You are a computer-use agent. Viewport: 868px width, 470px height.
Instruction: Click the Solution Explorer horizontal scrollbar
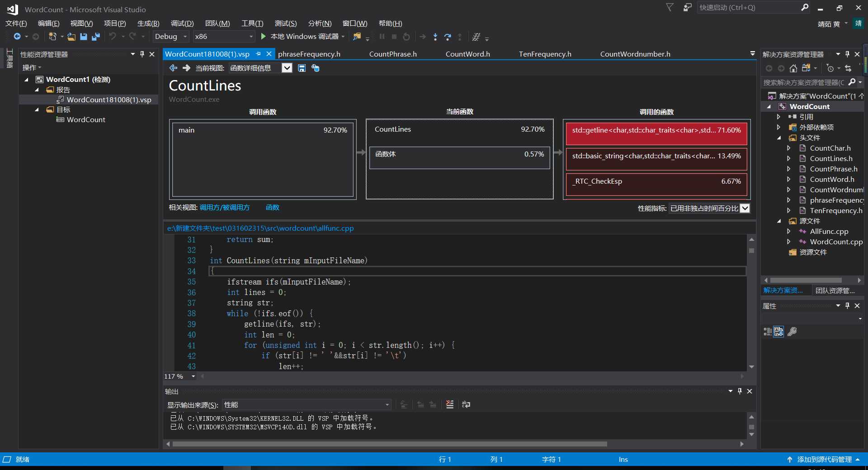point(812,280)
